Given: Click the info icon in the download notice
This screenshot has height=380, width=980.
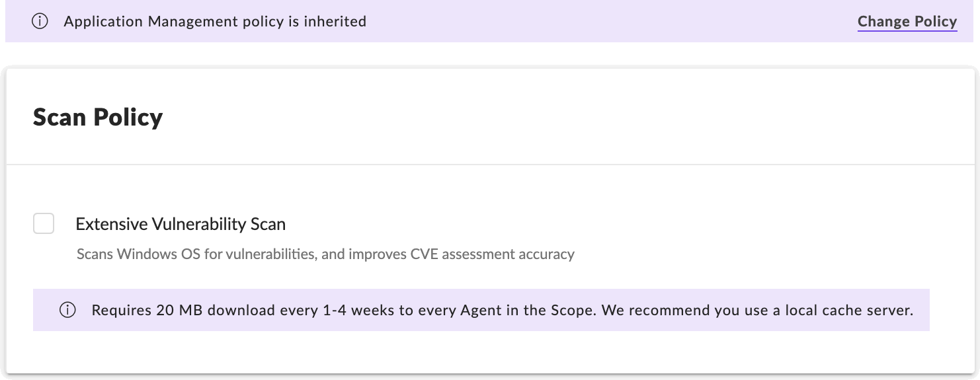Looking at the screenshot, I should click(67, 310).
